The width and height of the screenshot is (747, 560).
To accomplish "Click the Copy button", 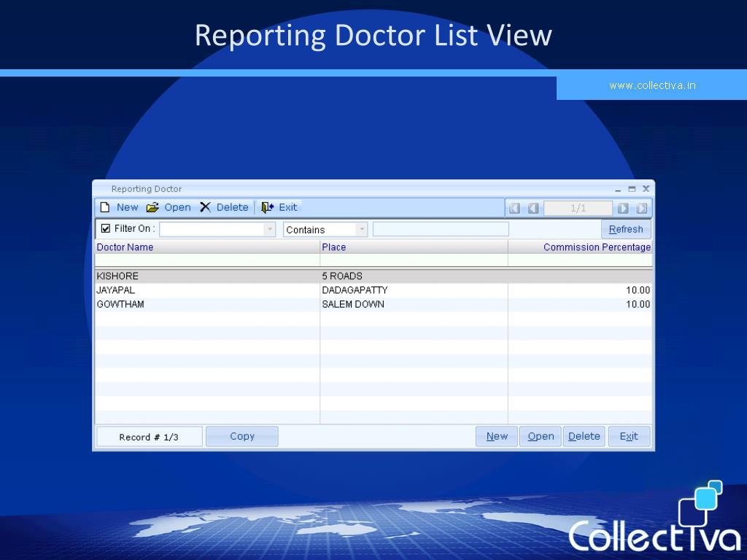I will pos(242,436).
